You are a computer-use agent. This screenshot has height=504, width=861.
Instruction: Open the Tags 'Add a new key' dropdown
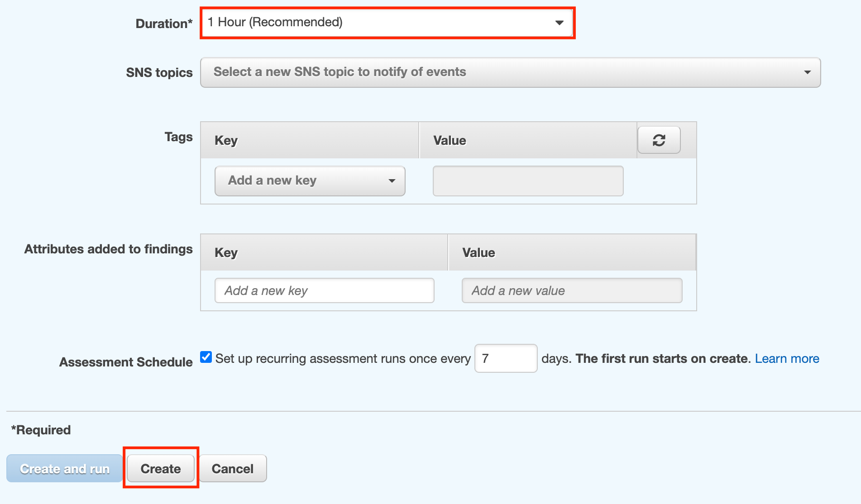(x=310, y=181)
